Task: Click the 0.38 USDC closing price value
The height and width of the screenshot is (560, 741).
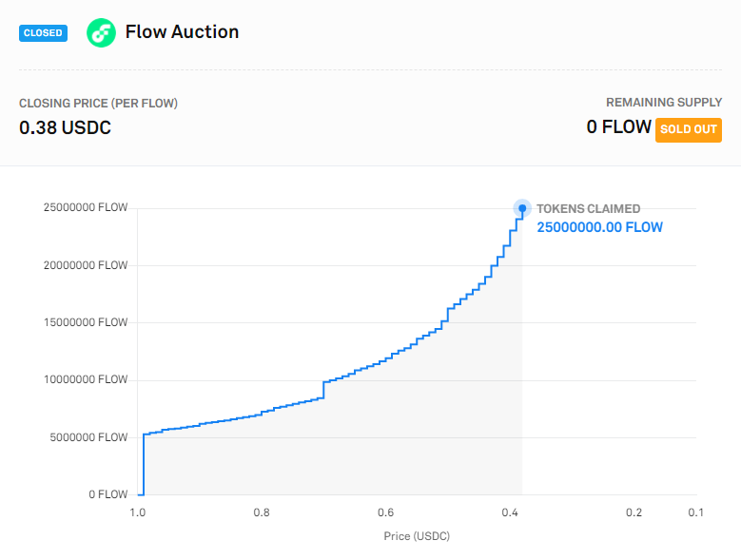Action: tap(66, 127)
